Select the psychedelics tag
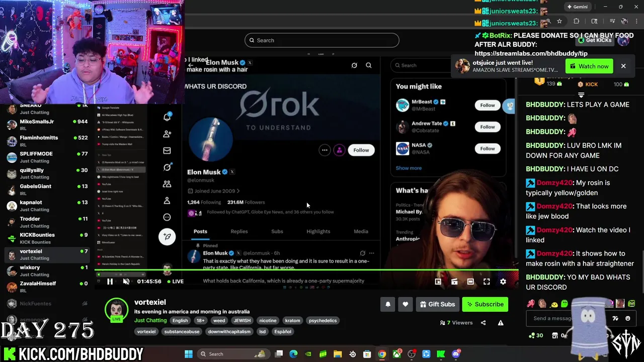This screenshot has width=644, height=362. coord(323,320)
